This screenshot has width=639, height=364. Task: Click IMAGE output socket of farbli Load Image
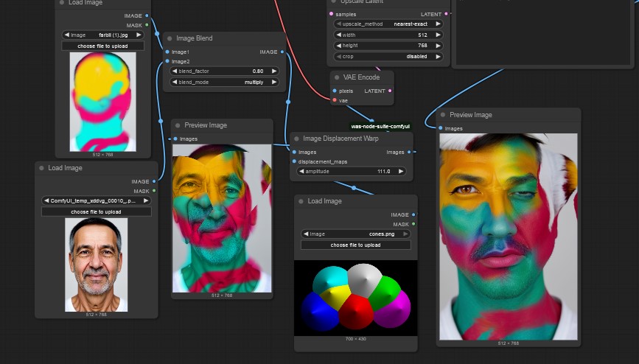pyautogui.click(x=147, y=15)
